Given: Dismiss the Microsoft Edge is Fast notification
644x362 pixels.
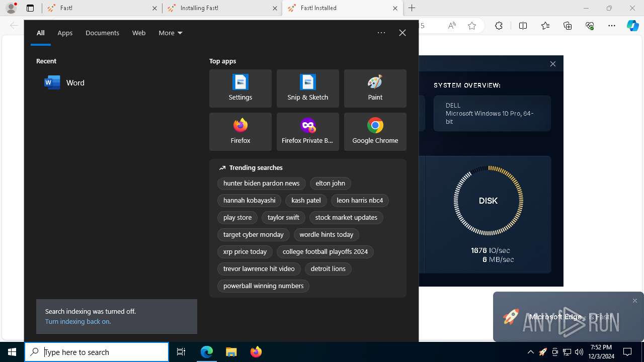Looking at the screenshot, I should (635, 301).
